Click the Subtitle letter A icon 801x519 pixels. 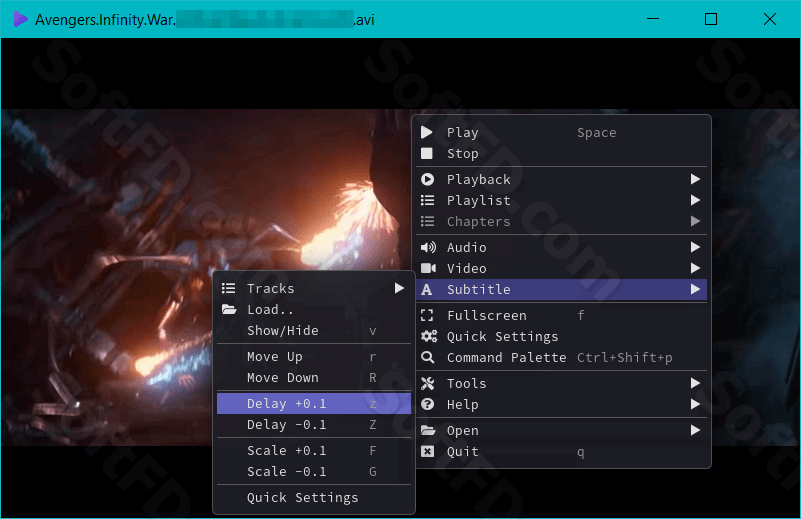(x=427, y=290)
